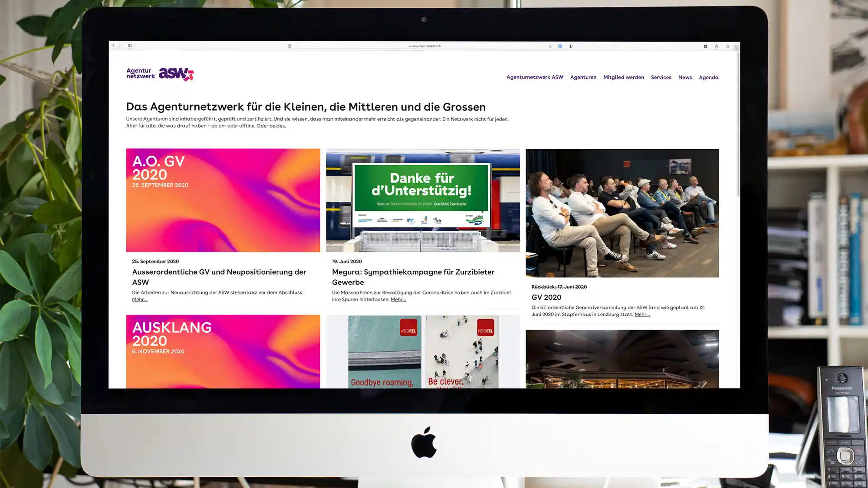The width and height of the screenshot is (868, 488).
Task: Open the Safari sidebar icon
Action: [x=129, y=46]
